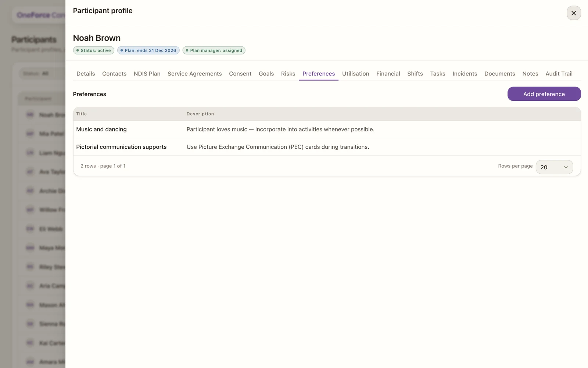588x368 pixels.
Task: Click the Participant profile title
Action: [x=103, y=11]
